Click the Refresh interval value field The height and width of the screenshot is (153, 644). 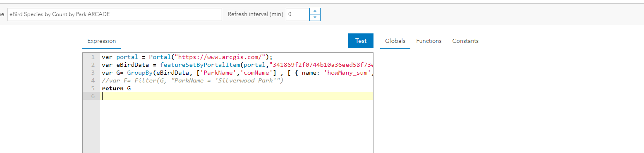coord(297,14)
